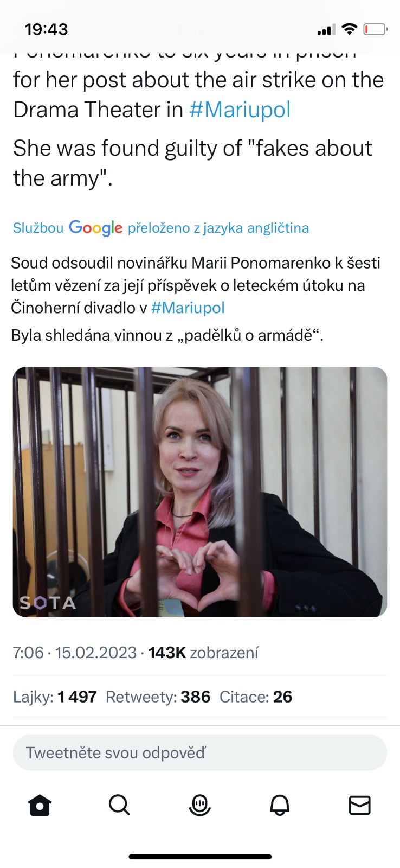View the Lajky 1 497 likes list

point(55,697)
